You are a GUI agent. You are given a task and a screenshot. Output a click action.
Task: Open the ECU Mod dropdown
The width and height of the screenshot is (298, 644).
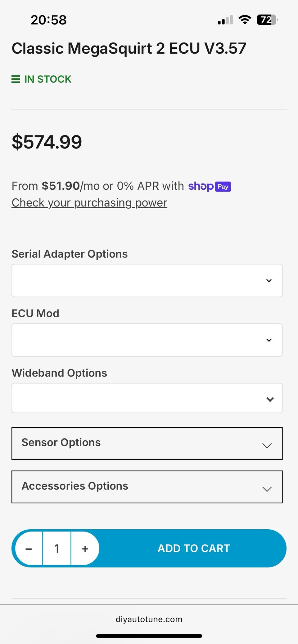pos(147,340)
